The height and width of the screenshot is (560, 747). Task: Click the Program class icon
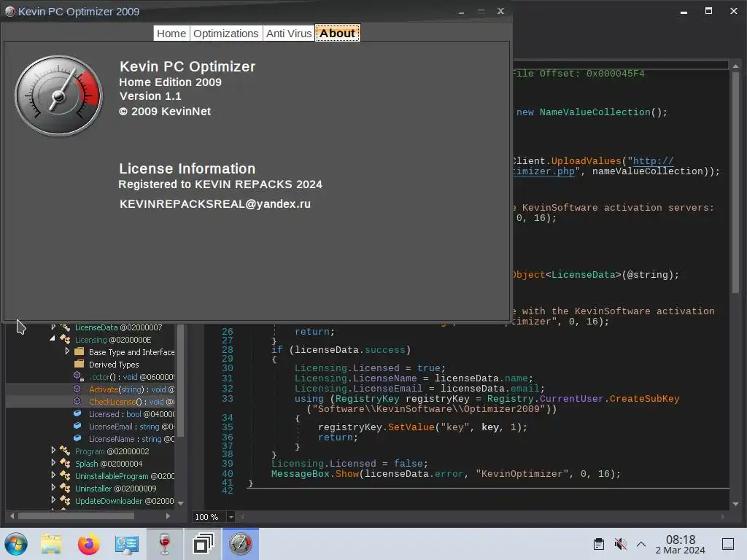pyautogui.click(x=65, y=451)
